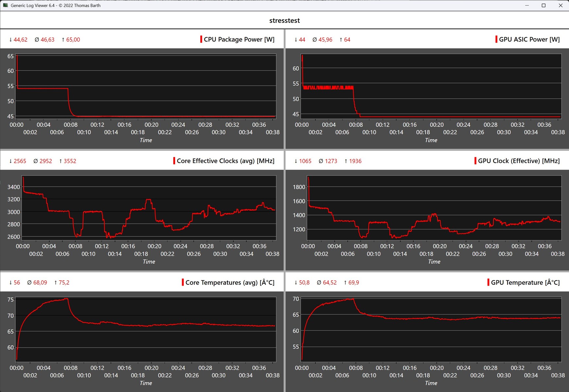Click the Core Temperatures maximum value 75,2
Image resolution: width=569 pixels, height=392 pixels.
[x=64, y=283]
